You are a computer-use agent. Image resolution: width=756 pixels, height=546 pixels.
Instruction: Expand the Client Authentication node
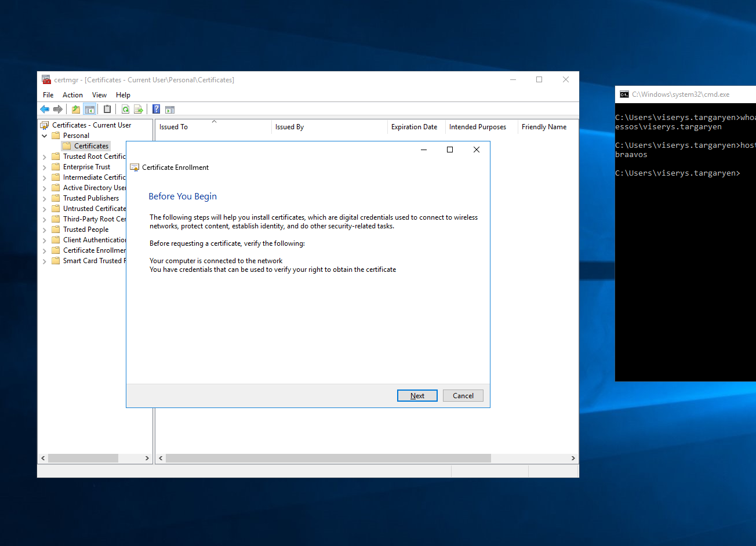45,240
